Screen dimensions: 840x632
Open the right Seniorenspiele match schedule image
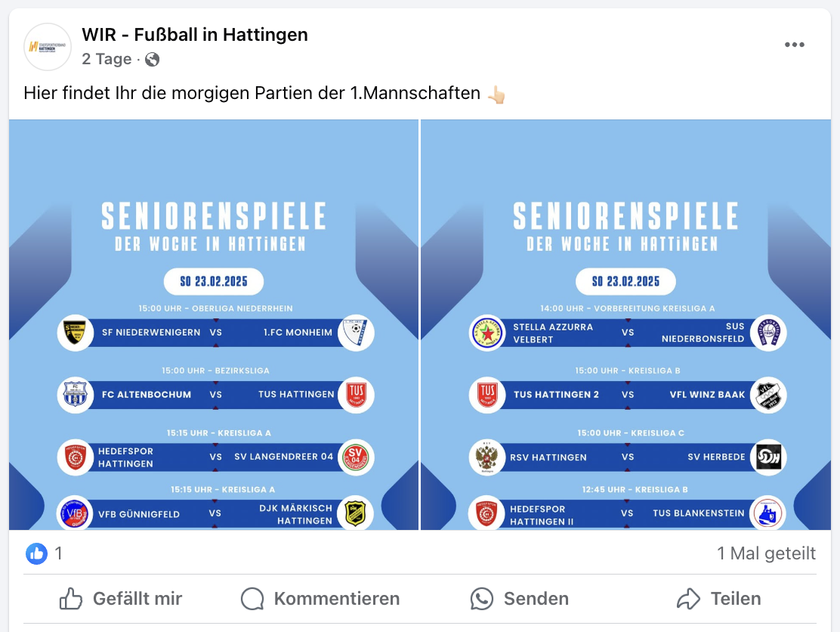[x=625, y=324]
